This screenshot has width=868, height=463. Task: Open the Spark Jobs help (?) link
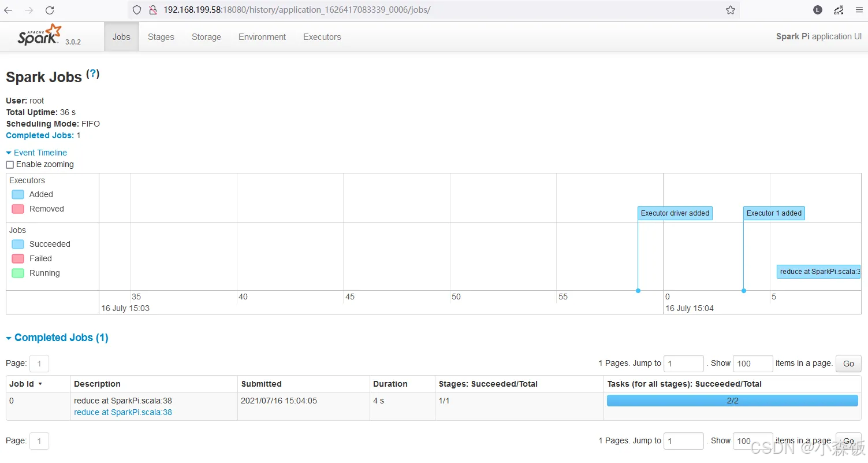pyautogui.click(x=93, y=73)
